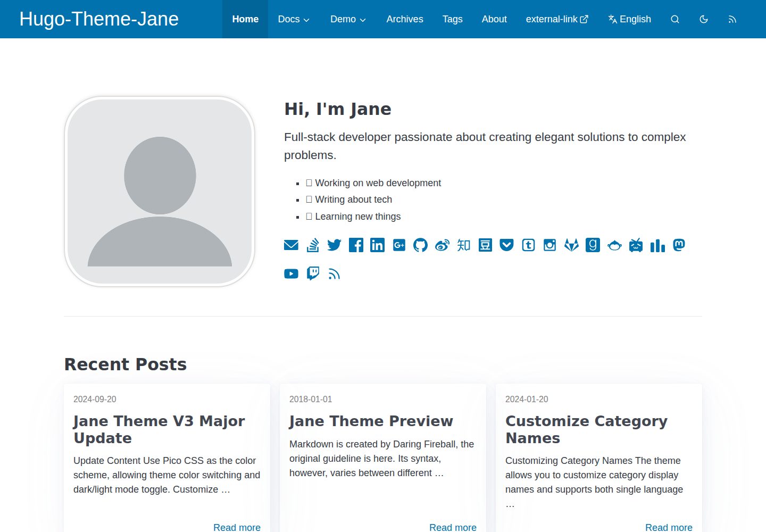Follow the external-link menu item
766x532 pixels.
(x=557, y=19)
